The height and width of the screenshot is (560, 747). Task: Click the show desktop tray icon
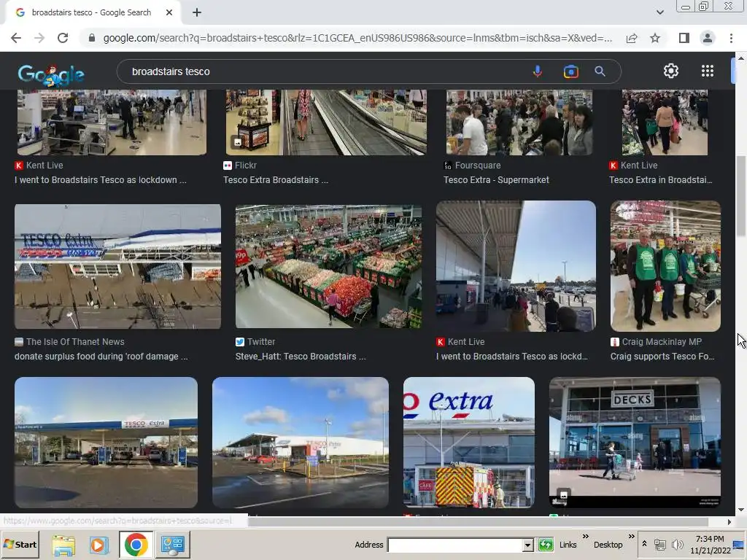point(739,544)
